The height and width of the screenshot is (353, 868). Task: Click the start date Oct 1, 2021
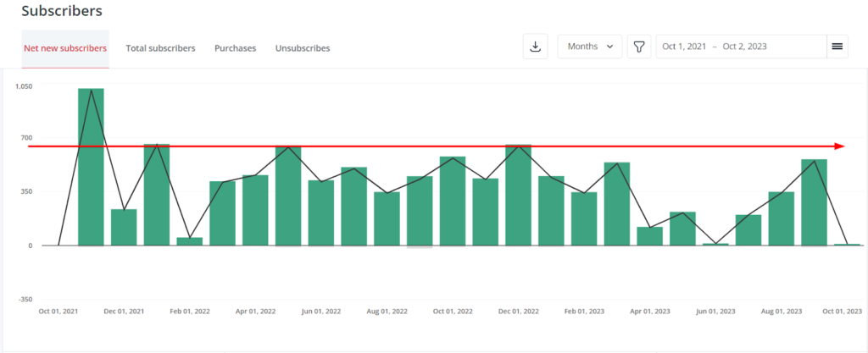(684, 47)
